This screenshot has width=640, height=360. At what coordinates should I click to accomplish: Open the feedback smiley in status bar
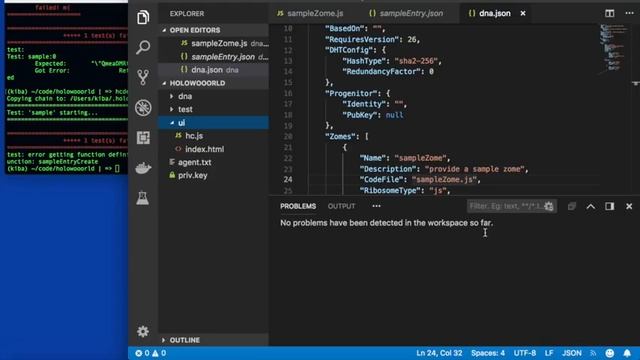pos(609,353)
